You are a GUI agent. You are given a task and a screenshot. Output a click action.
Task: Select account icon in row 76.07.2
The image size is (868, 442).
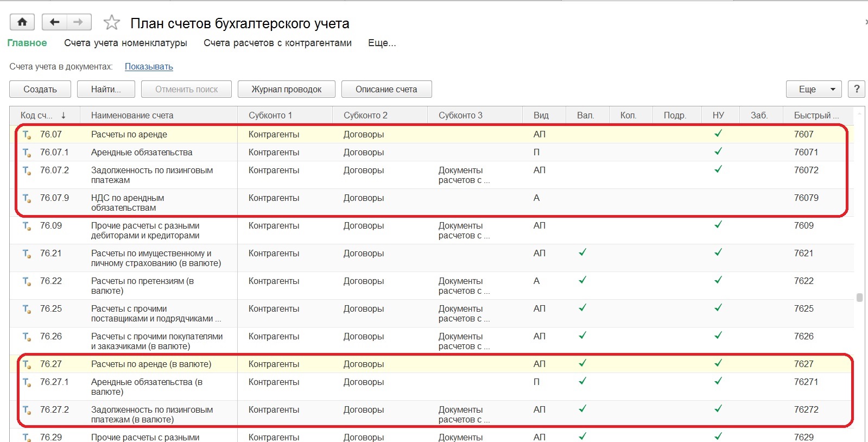pyautogui.click(x=27, y=171)
